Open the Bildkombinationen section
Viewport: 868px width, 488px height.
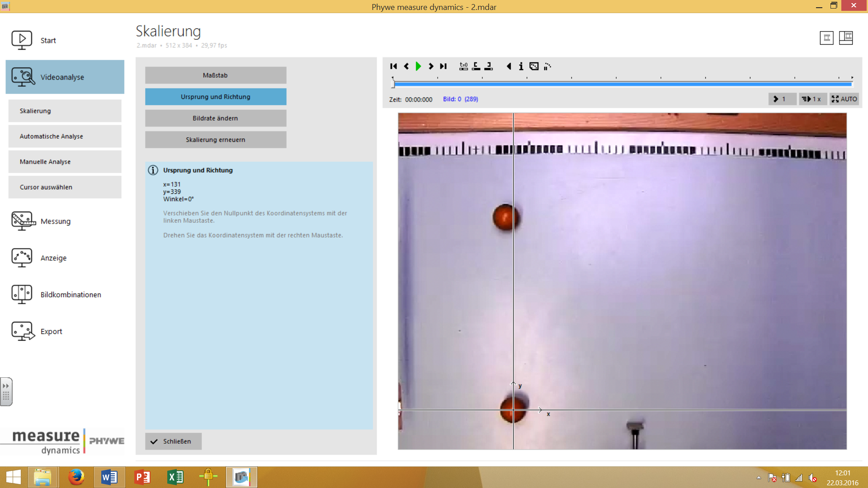[x=71, y=295]
